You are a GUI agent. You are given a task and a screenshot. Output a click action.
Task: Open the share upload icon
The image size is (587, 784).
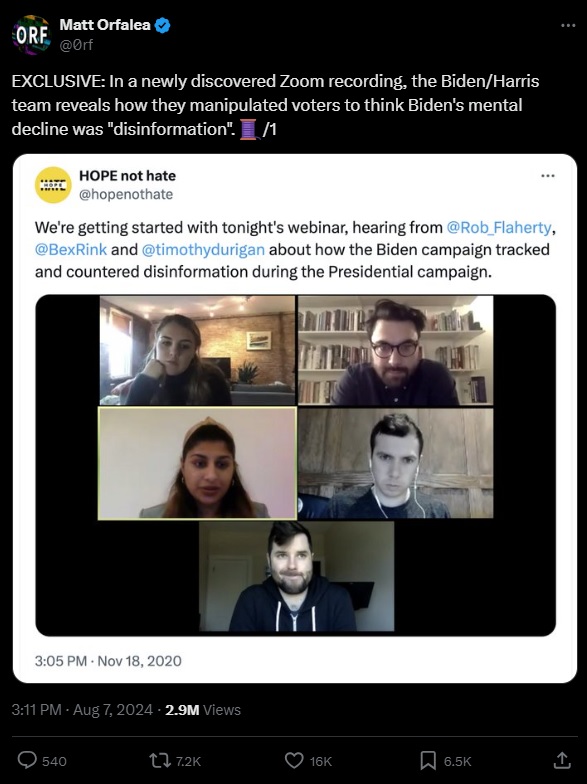[x=562, y=760]
